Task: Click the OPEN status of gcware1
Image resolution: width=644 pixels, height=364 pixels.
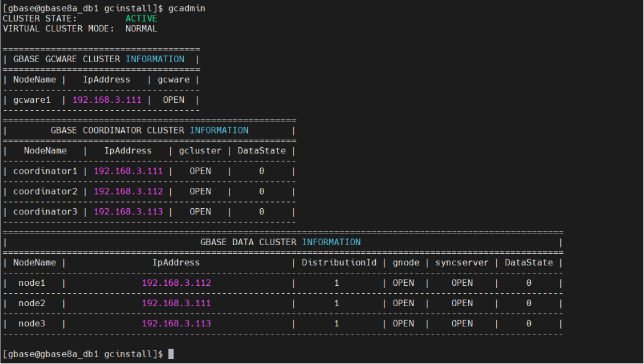Action: tap(173, 100)
